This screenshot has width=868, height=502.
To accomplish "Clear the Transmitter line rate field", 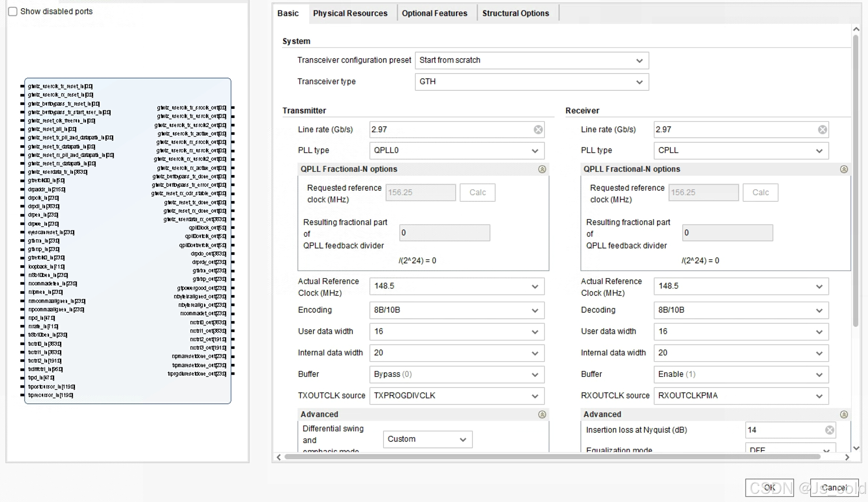I will tap(538, 129).
